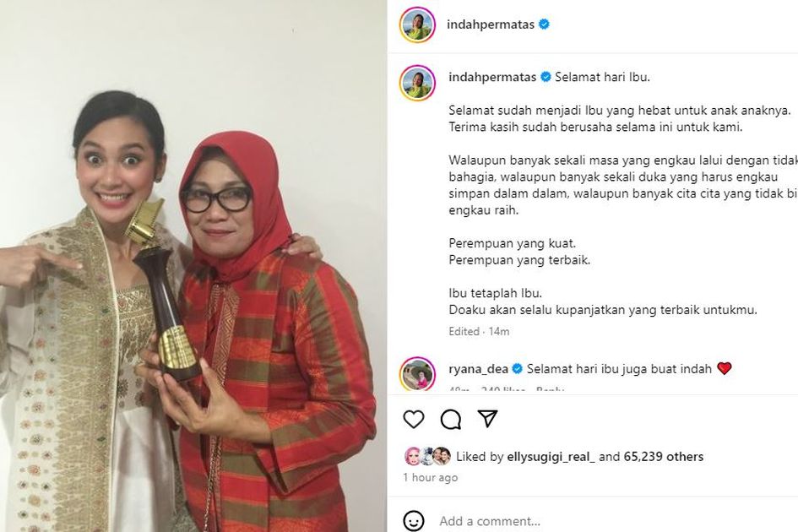The height and width of the screenshot is (532, 798).
Task: Click the indahpermatas username in post header
Action: [491, 24]
